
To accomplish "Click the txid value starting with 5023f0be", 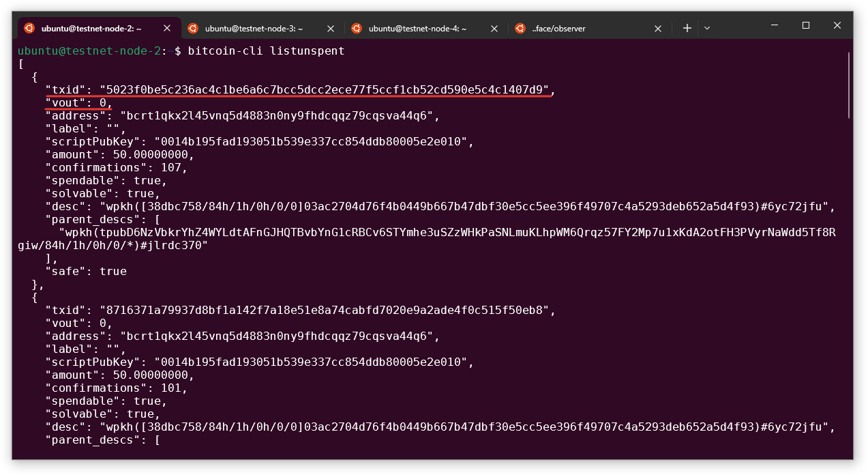I will pyautogui.click(x=325, y=89).
